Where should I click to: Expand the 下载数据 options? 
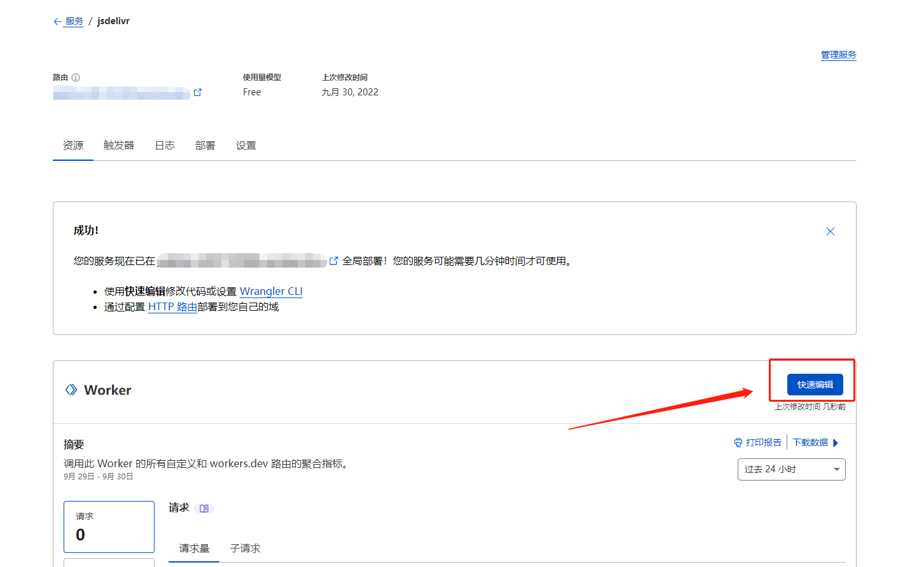pyautogui.click(x=816, y=442)
